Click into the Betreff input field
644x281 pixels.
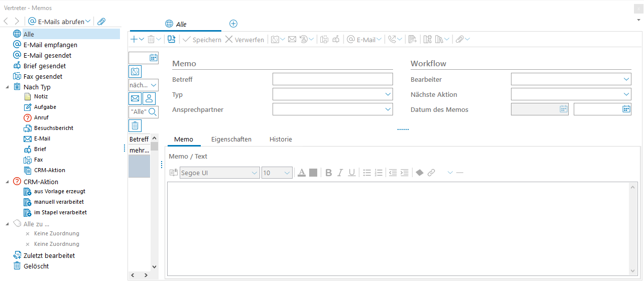(x=332, y=79)
